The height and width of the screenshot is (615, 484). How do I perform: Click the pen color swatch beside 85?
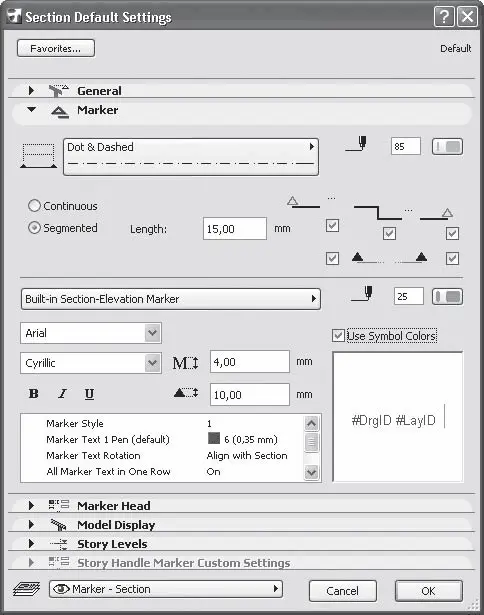tap(447, 147)
